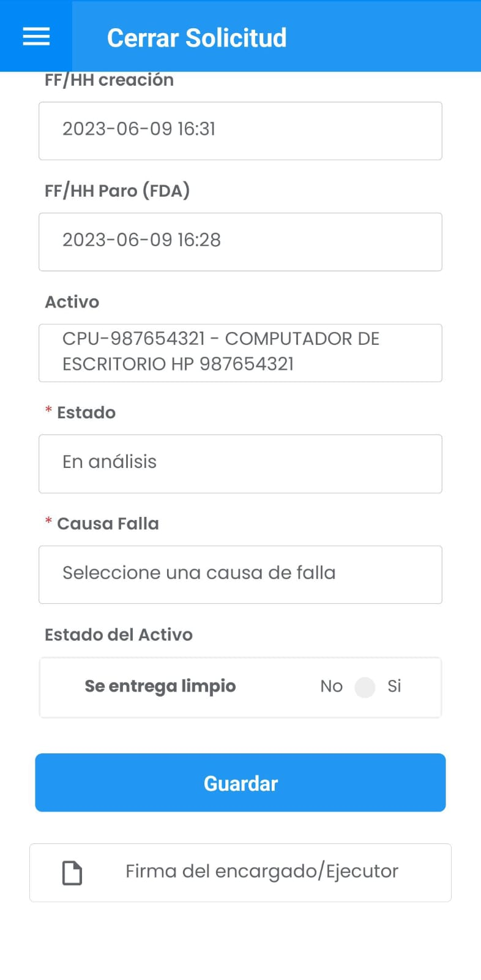Focus the FF/HH Paro (FDA) date field

pos(240,242)
